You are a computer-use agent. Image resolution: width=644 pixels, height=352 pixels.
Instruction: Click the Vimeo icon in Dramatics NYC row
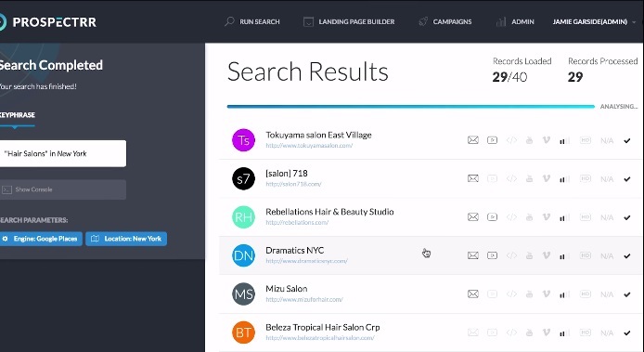[547, 255]
